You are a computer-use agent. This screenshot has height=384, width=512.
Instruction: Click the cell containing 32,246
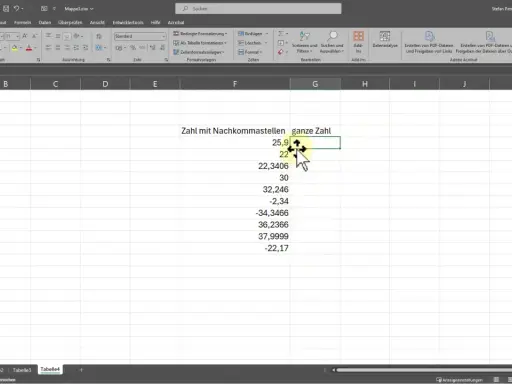[235, 189]
